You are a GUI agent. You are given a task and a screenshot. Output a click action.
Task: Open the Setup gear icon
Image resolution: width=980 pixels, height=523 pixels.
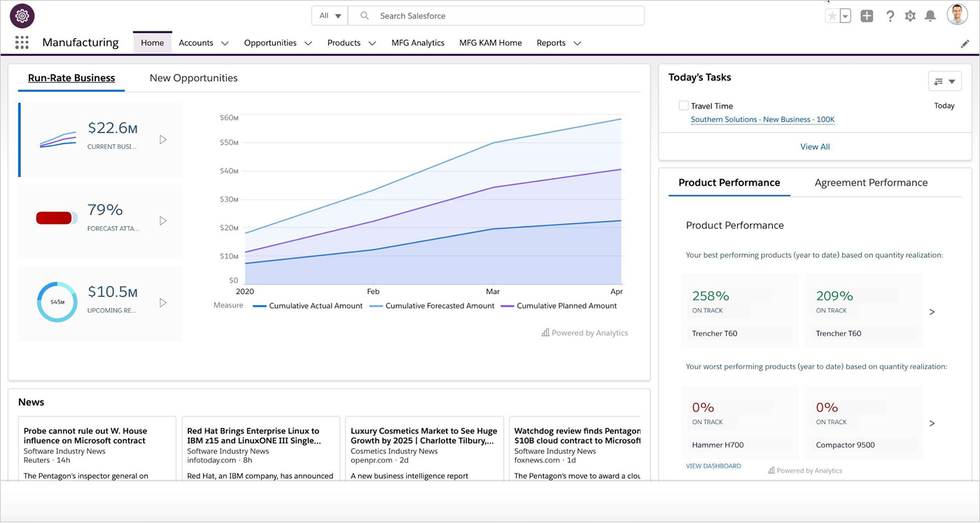point(910,15)
